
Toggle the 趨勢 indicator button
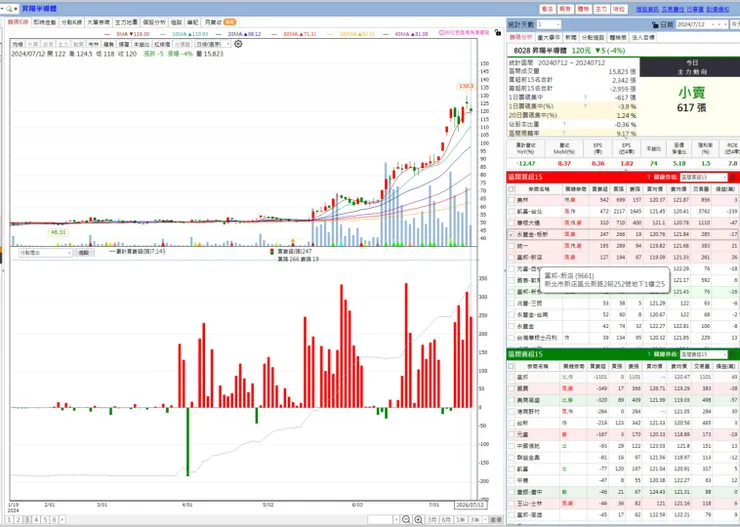pos(109,44)
